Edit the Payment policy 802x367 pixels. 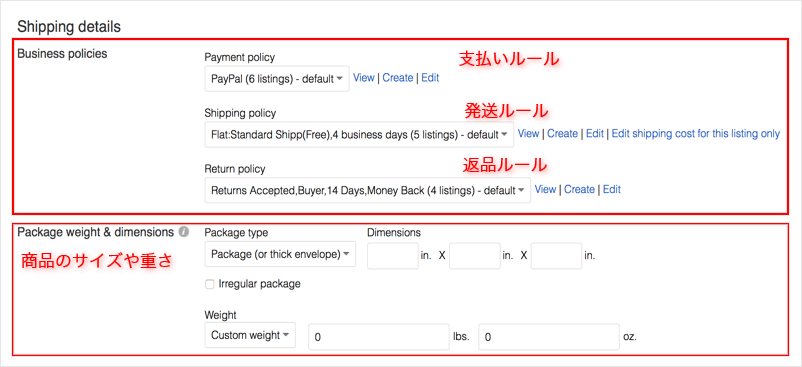point(430,78)
